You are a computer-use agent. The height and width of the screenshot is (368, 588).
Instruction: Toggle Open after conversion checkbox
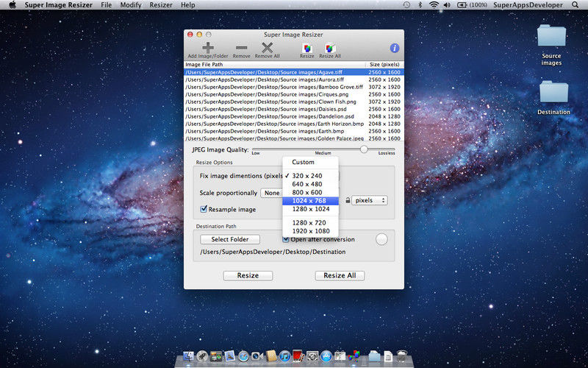click(286, 239)
